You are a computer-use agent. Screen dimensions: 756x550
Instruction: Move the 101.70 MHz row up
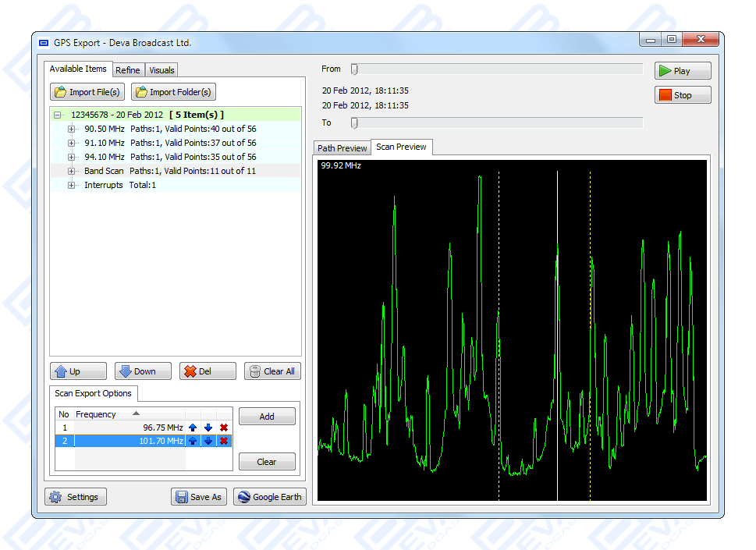193,441
